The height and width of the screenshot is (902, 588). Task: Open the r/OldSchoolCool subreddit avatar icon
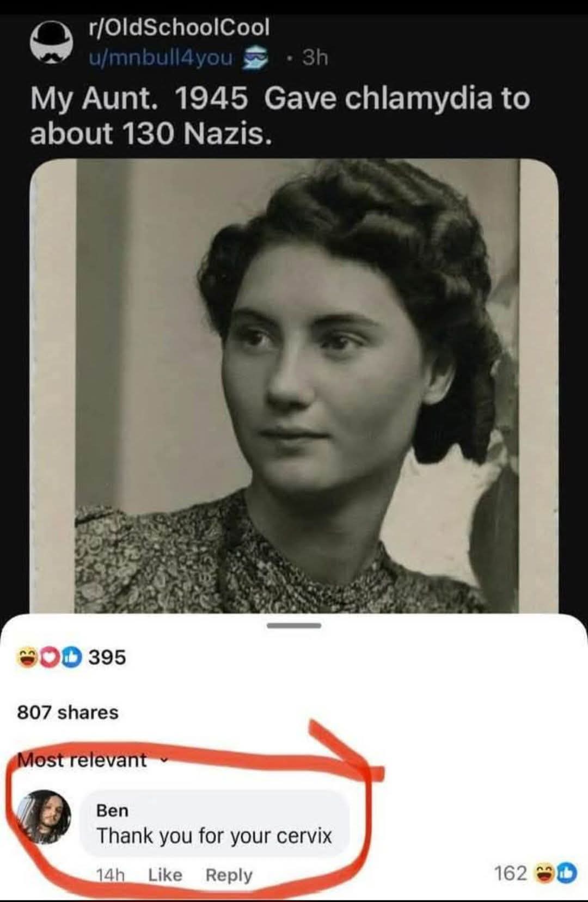pyautogui.click(x=52, y=42)
